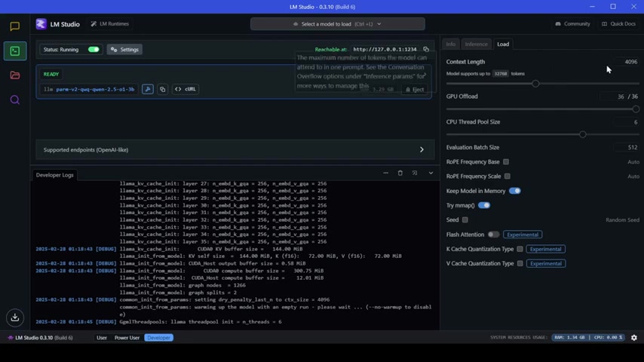Image resolution: width=644 pixels, height=362 pixels.
Task: Maximize the LM Studio window
Action: click(x=613, y=7)
